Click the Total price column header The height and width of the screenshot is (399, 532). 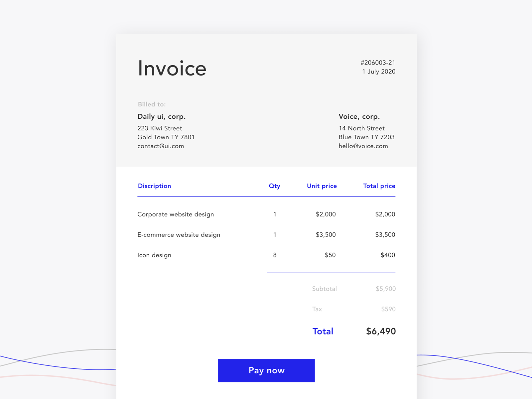(379, 186)
